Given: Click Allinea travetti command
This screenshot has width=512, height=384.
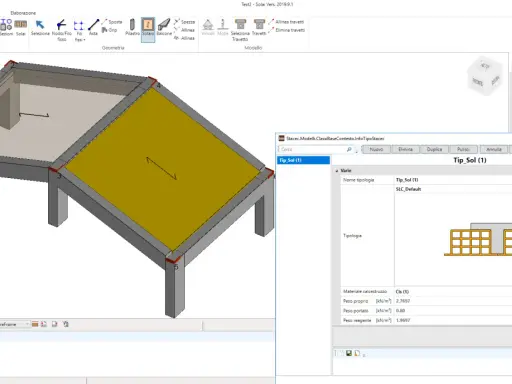Looking at the screenshot, I should tap(286, 22).
